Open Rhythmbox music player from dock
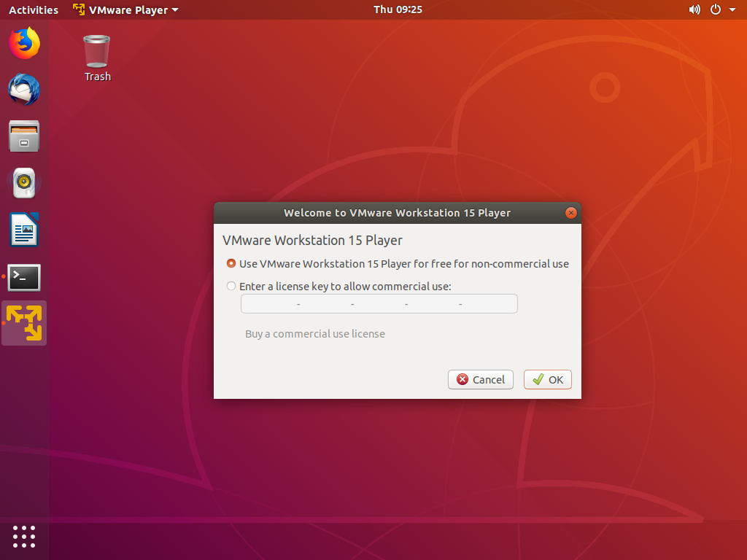 point(24,183)
